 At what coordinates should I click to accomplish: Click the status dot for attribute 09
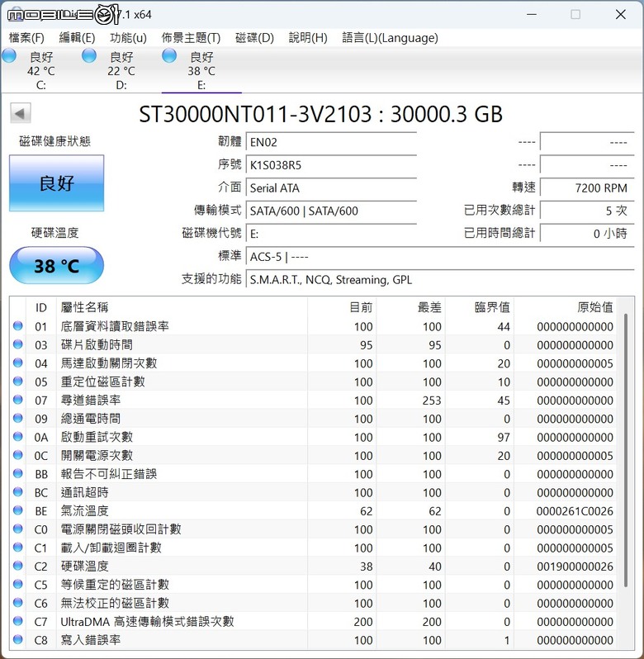(17, 418)
